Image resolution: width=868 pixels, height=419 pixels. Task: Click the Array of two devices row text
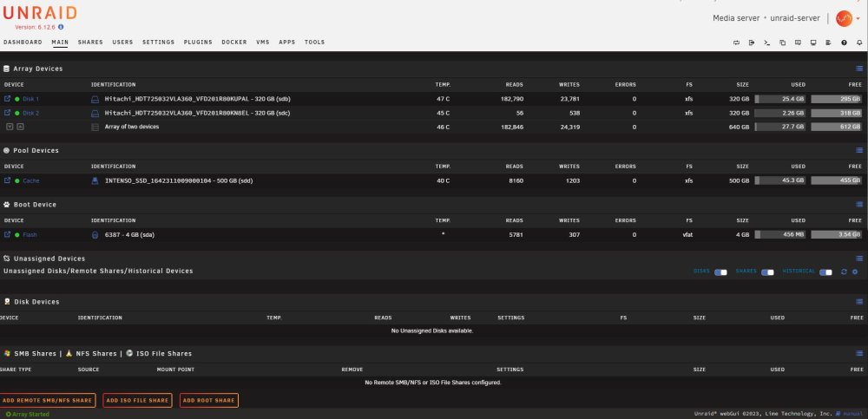[x=132, y=127]
